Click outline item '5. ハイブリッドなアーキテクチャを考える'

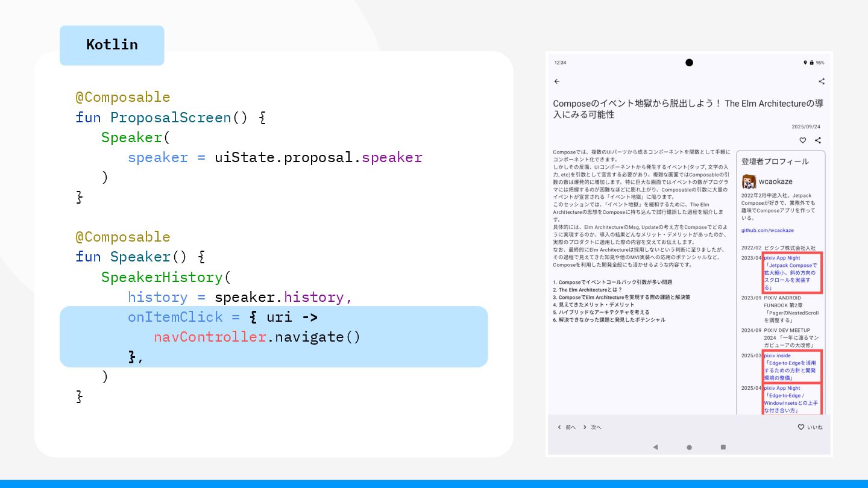601,312
